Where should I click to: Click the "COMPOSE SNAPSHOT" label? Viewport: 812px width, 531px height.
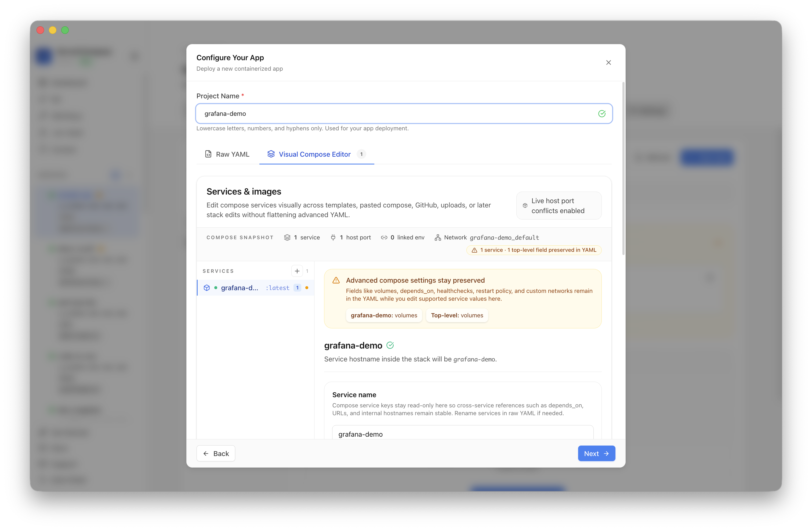(x=240, y=237)
